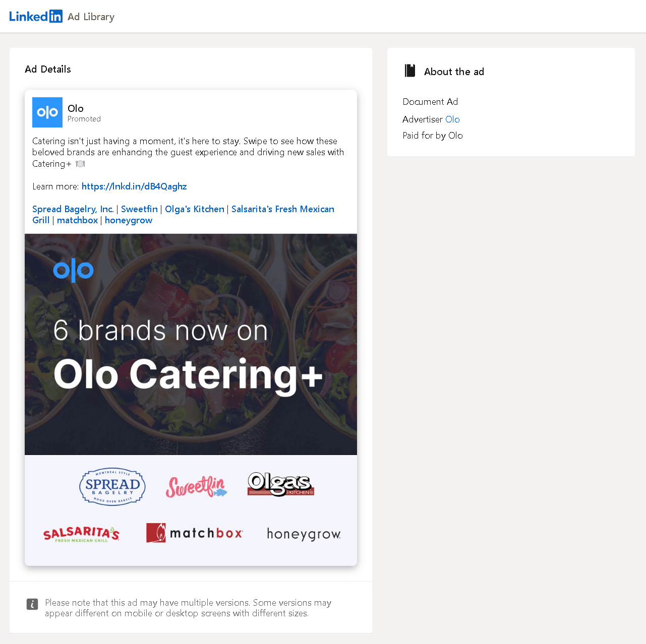Image resolution: width=646 pixels, height=644 pixels.
Task: Click the 6 brands Olo Catering+ image
Action: [x=191, y=344]
